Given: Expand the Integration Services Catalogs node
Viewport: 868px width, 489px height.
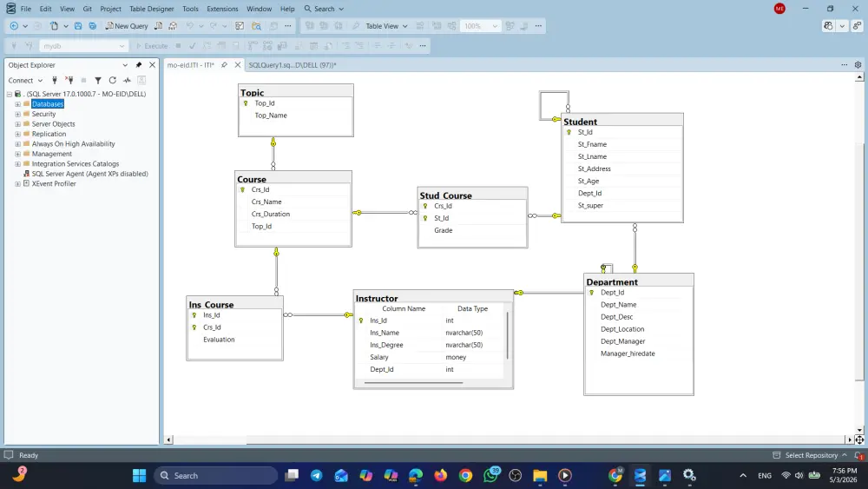Looking at the screenshot, I should point(17,164).
